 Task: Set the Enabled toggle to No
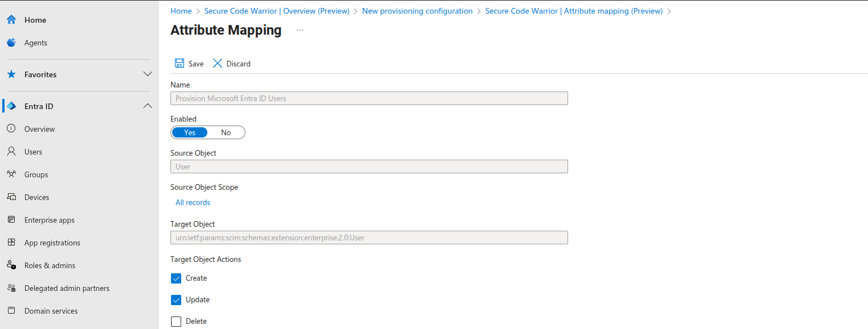click(x=226, y=132)
